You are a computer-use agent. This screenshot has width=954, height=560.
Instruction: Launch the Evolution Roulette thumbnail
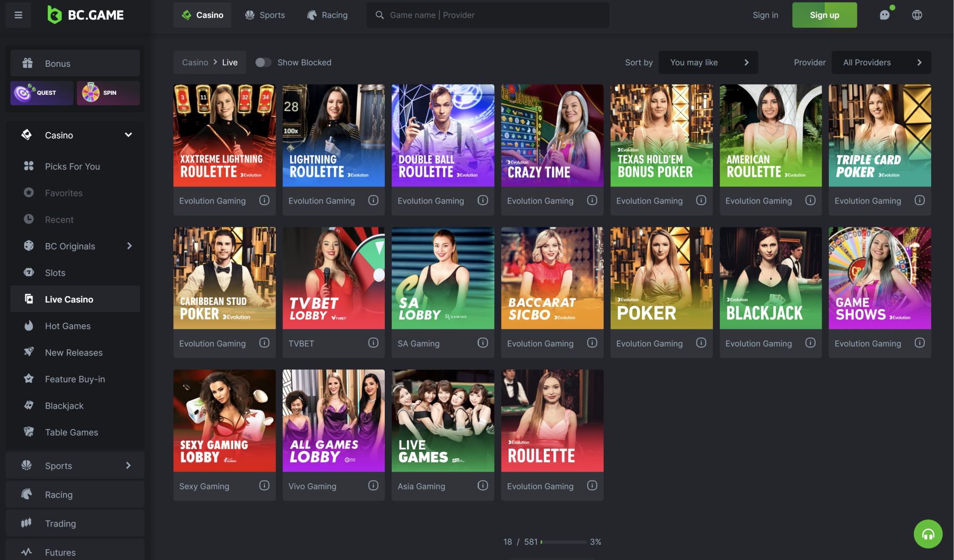pyautogui.click(x=552, y=421)
